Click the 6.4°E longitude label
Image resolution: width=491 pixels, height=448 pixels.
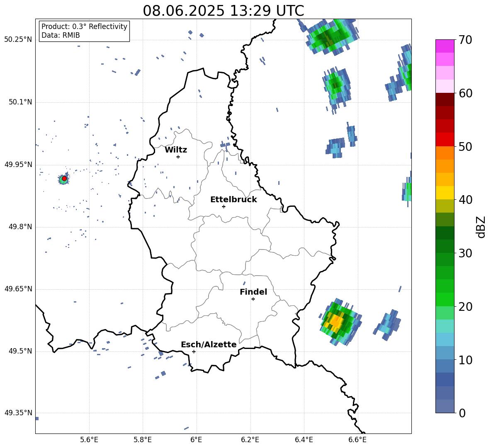tap(304, 440)
